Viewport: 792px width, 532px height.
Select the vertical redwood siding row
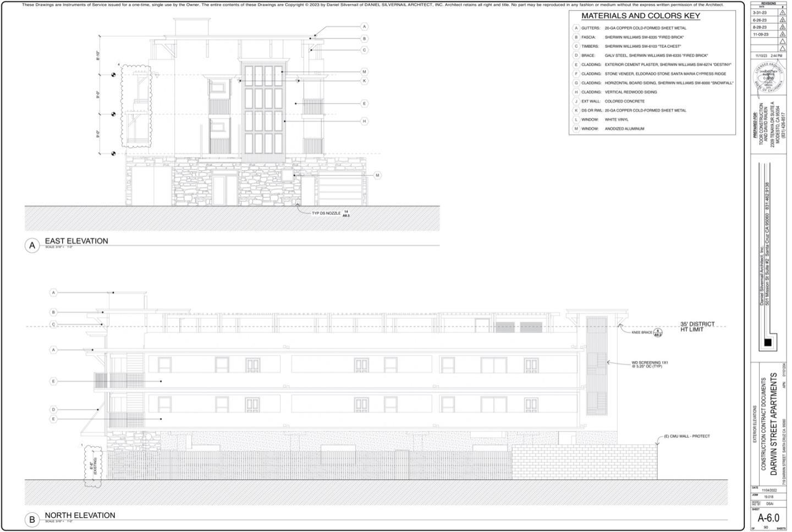[615, 92]
